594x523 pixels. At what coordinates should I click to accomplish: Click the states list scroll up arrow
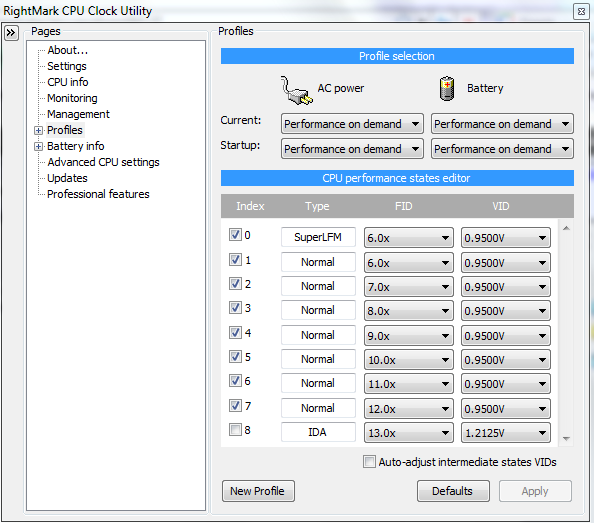pos(566,228)
